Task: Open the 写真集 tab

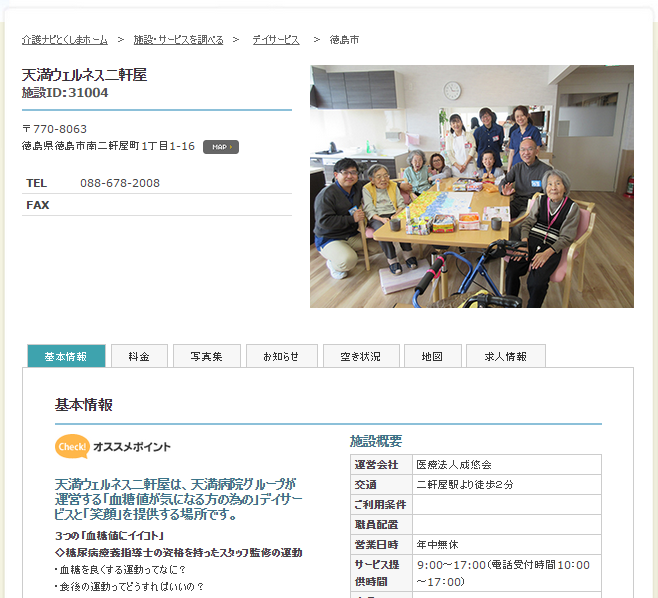Action: [x=205, y=356]
